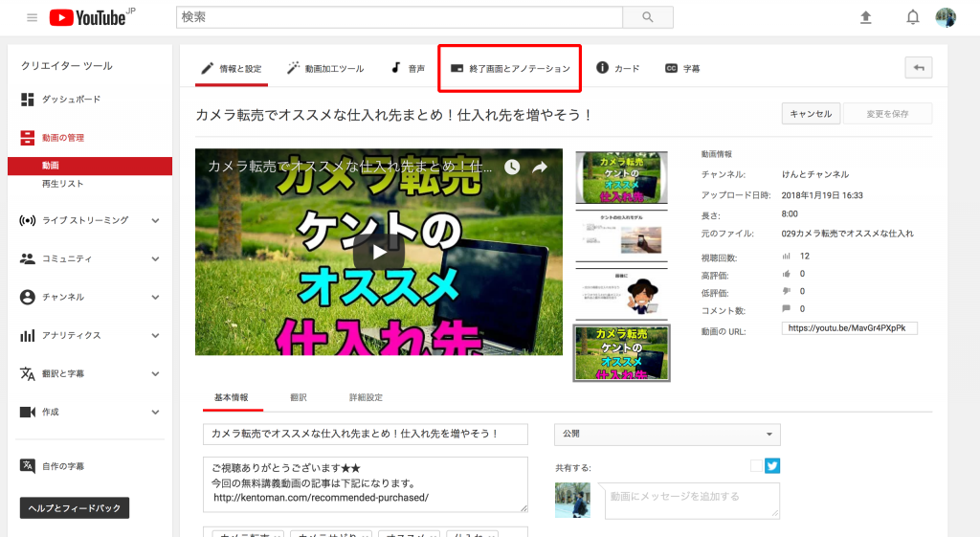Image resolution: width=980 pixels, height=537 pixels.
Task: Click the pencil icon in 情報と設定
Action: tap(207, 68)
